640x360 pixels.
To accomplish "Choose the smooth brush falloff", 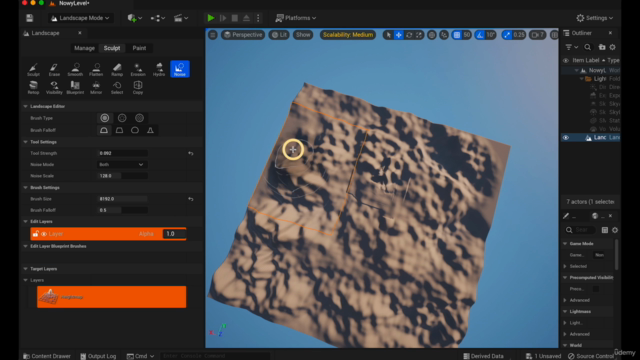I will coord(104,130).
